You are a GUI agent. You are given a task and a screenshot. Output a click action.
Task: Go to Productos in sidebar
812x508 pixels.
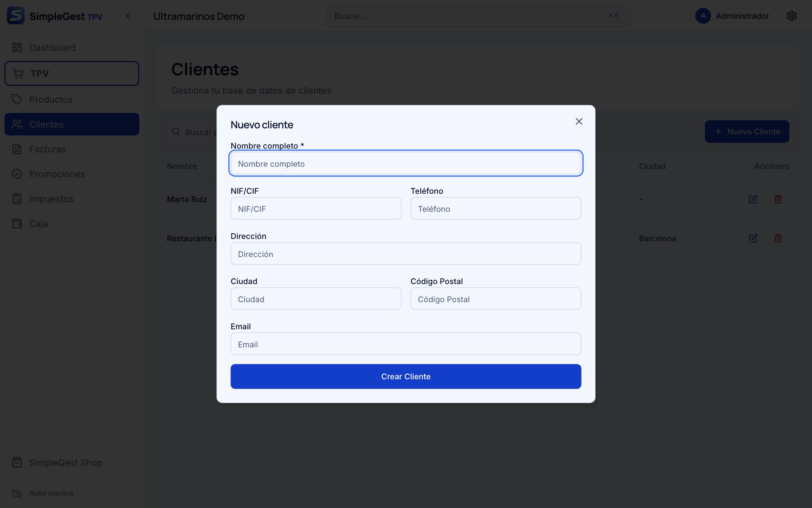[x=72, y=99]
